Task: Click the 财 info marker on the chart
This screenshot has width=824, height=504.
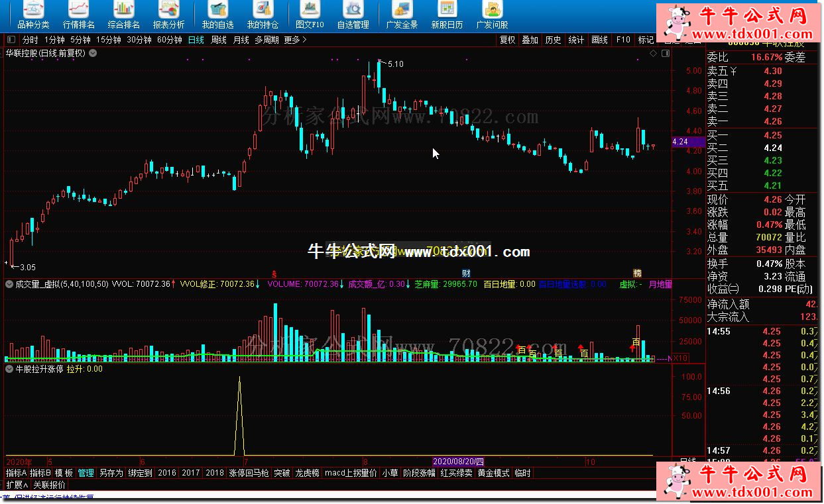Action: tap(466, 273)
